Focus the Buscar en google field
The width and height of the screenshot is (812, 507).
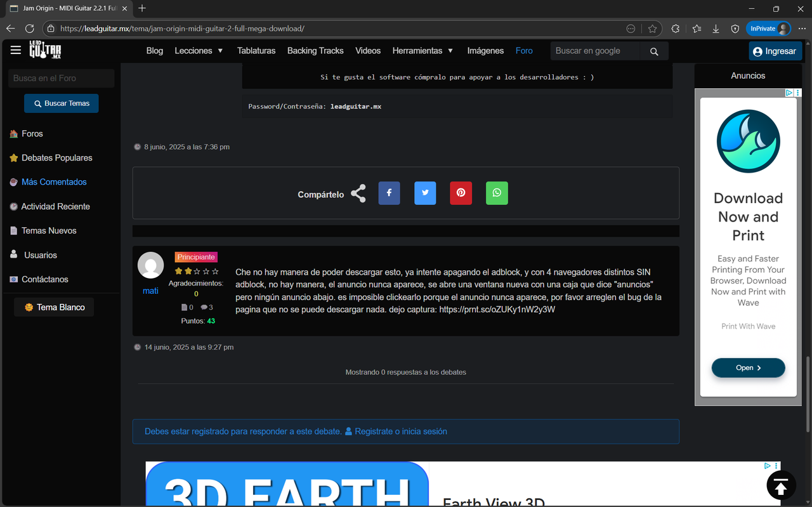[594, 51]
